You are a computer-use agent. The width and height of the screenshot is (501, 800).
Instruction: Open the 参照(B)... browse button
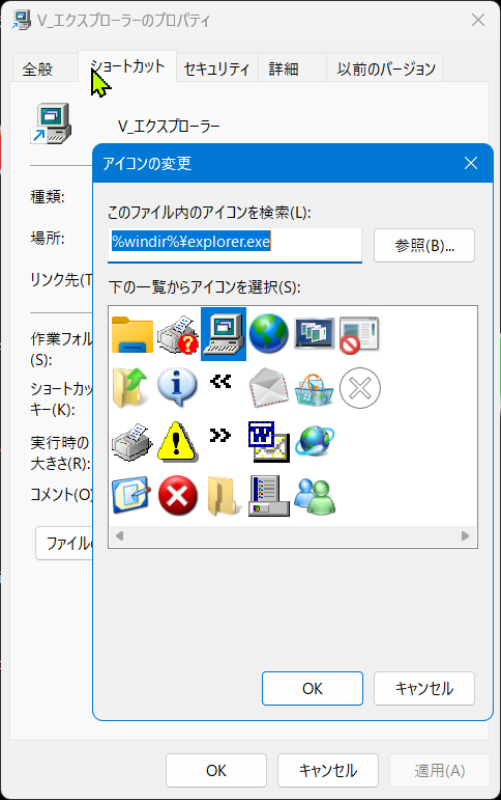[424, 246]
